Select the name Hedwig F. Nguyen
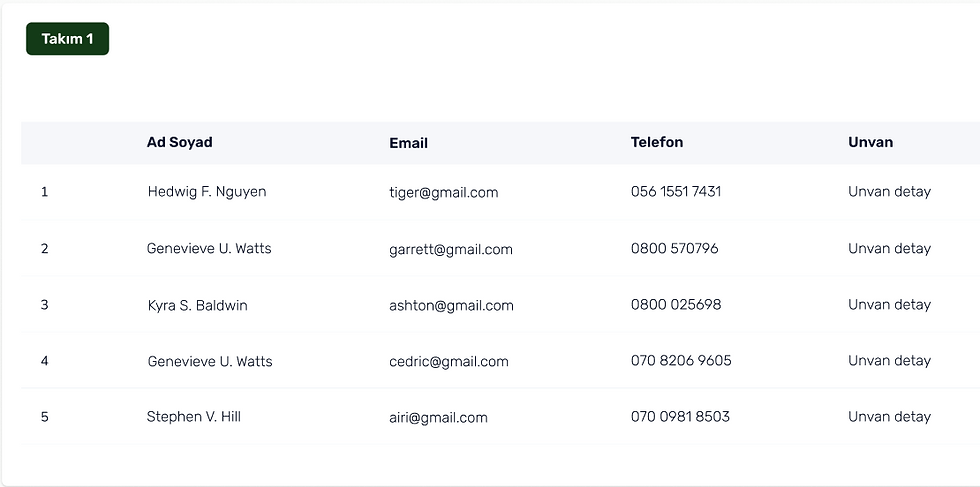980x487 pixels. [207, 192]
